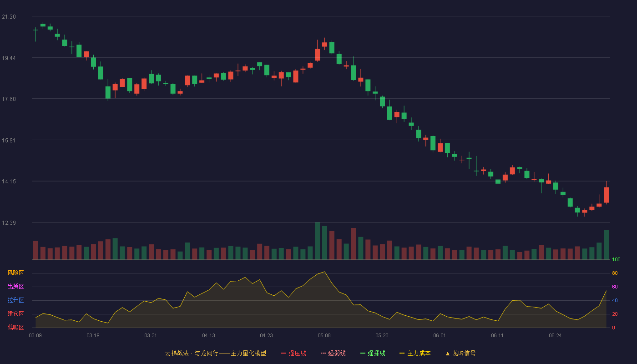Click the 06-01 date label

(440, 335)
